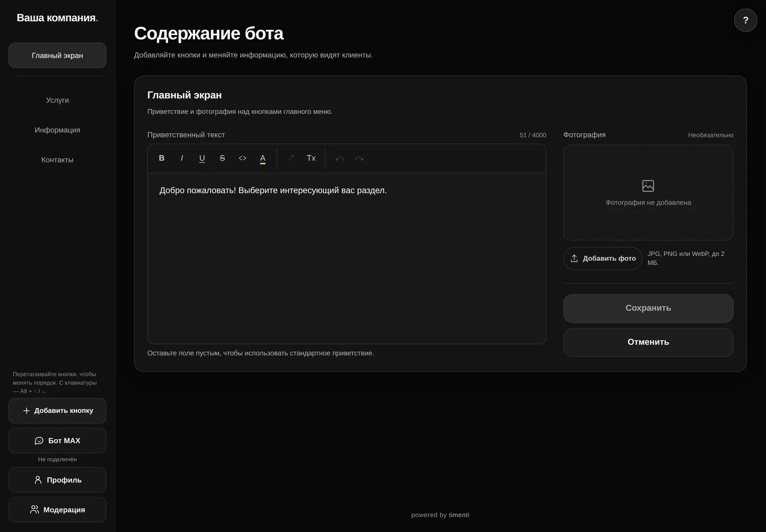Open the Контакты menu item

point(57,160)
